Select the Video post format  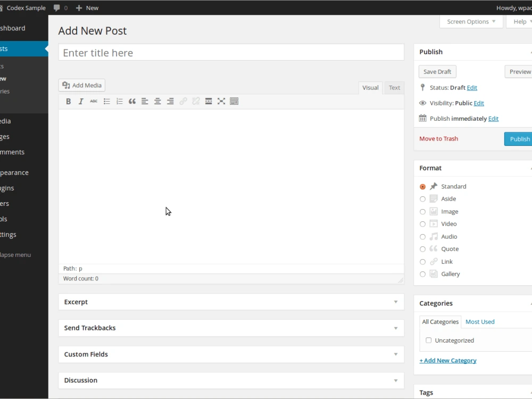tap(422, 224)
